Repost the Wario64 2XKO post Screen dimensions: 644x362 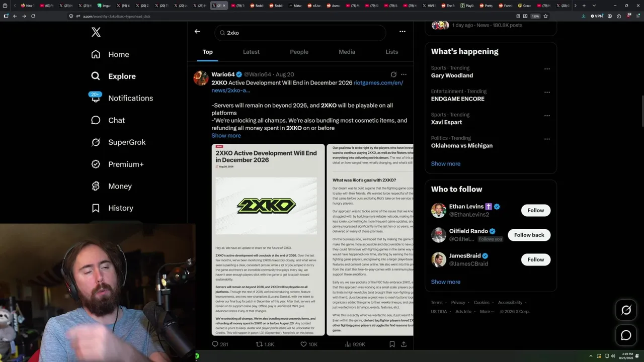point(265,344)
